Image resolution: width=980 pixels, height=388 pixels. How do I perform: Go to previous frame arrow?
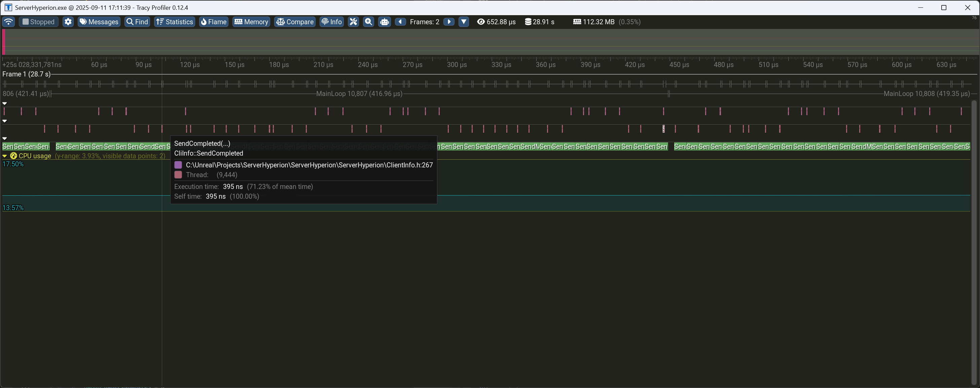click(400, 22)
